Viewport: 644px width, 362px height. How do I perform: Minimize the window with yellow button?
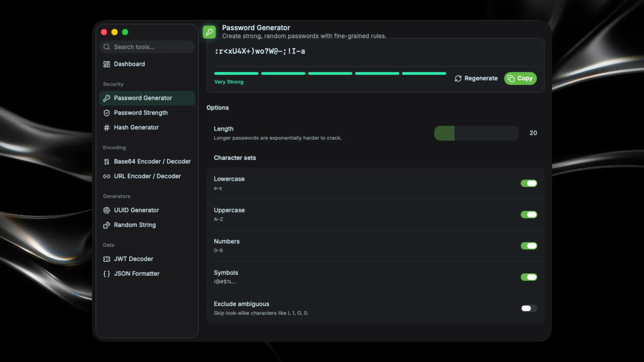(x=115, y=32)
